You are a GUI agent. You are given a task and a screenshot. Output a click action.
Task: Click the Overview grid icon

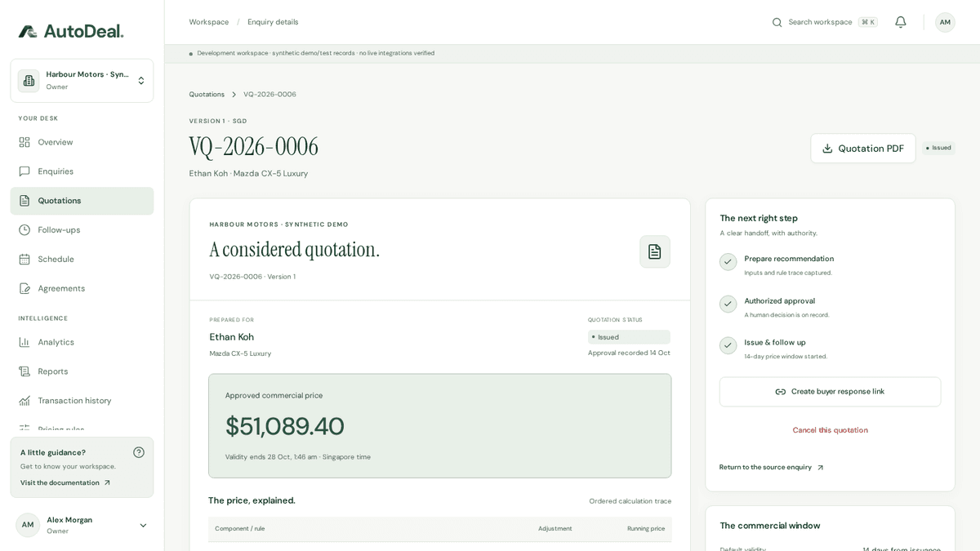pyautogui.click(x=24, y=142)
